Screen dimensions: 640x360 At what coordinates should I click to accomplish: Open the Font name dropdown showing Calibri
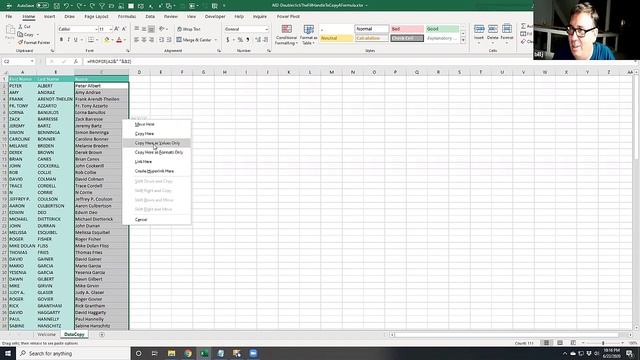point(96,29)
